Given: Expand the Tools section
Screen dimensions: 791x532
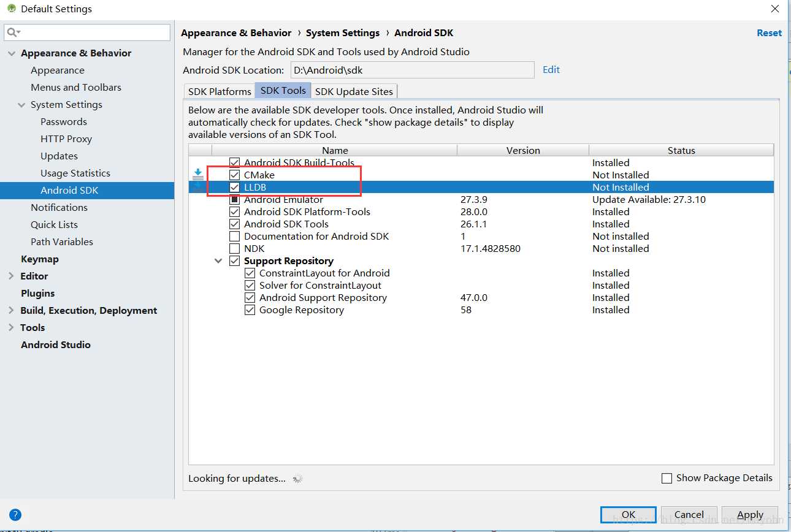Looking at the screenshot, I should pyautogui.click(x=11, y=328).
